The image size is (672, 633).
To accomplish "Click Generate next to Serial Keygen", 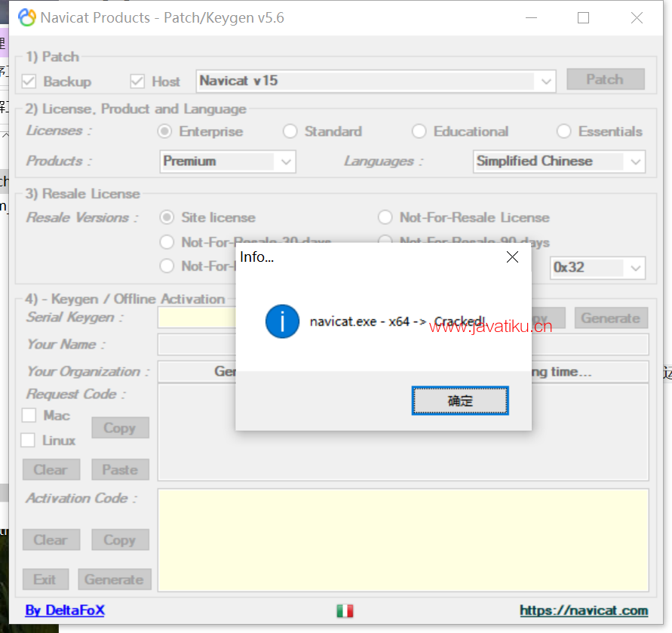I will click(x=611, y=318).
